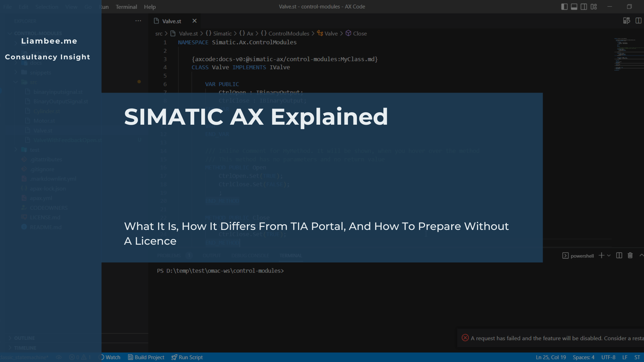This screenshot has width=644, height=362.
Task: Click Watch status bar item
Action: click(x=112, y=357)
